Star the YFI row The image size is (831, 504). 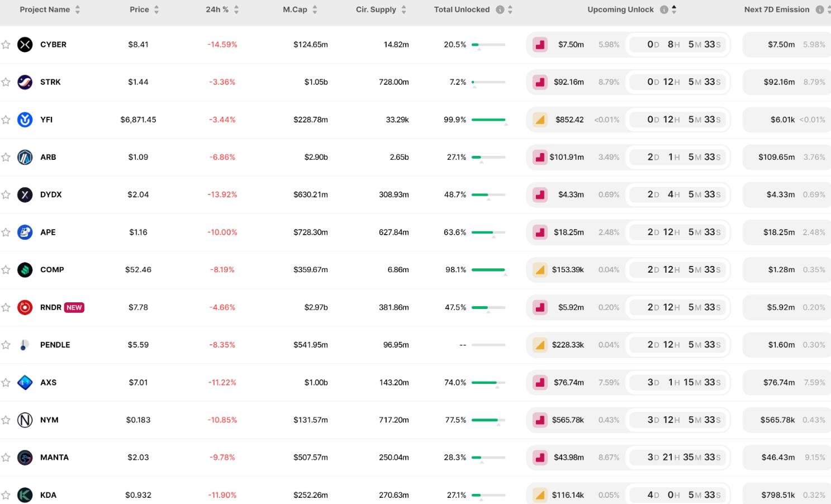(x=6, y=120)
